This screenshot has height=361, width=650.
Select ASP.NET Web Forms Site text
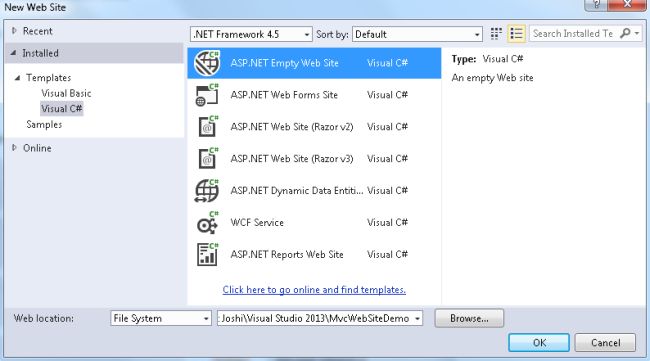284,95
